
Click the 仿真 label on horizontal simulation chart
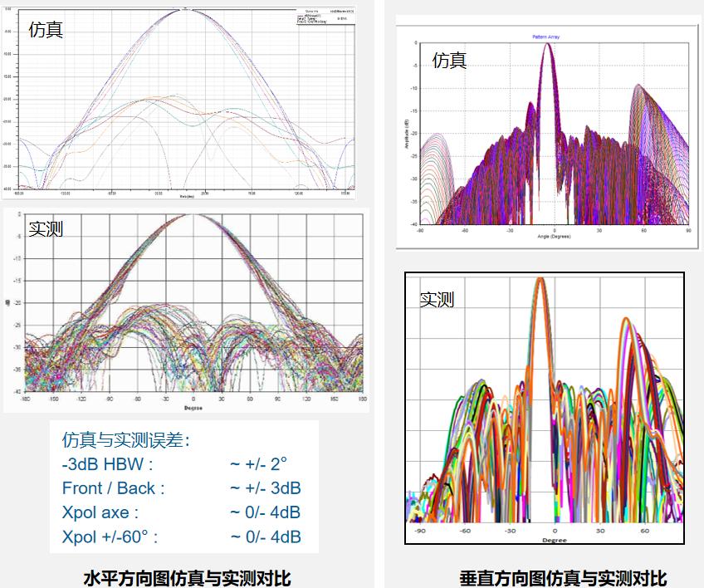point(46,30)
